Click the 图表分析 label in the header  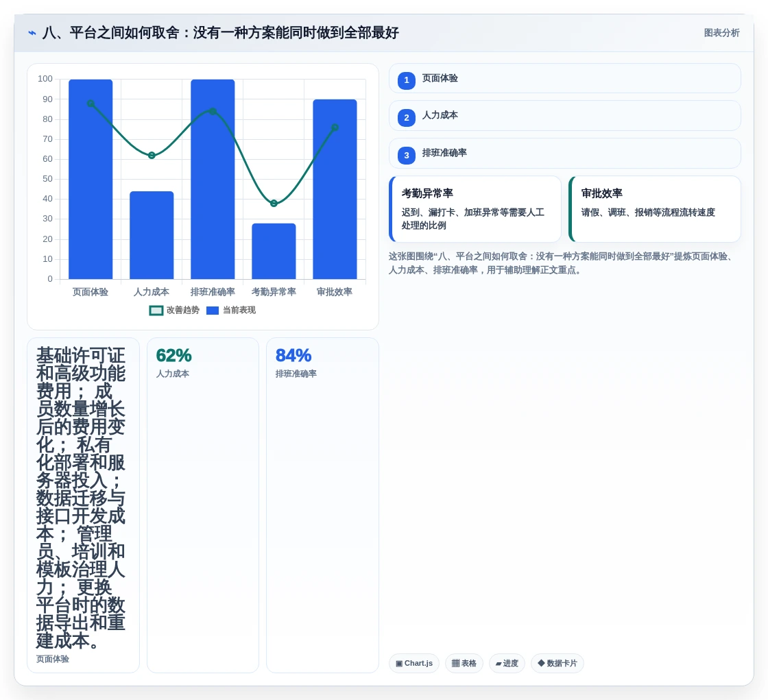coord(721,33)
